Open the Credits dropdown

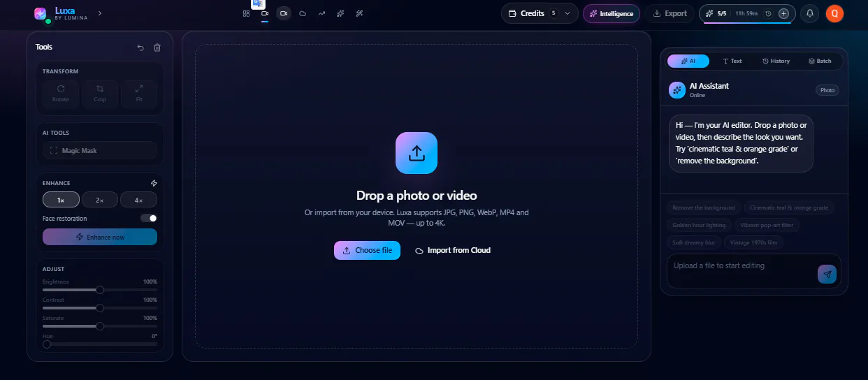(540, 13)
